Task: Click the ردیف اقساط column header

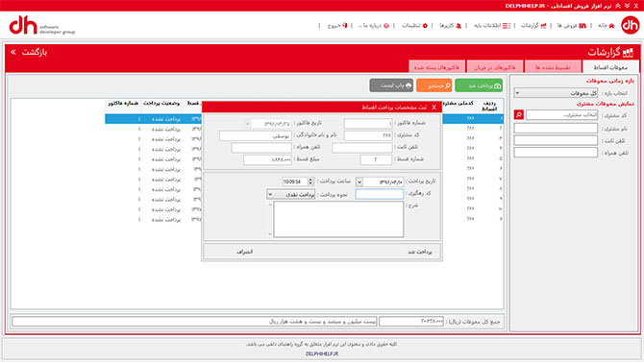Action: pos(489,106)
